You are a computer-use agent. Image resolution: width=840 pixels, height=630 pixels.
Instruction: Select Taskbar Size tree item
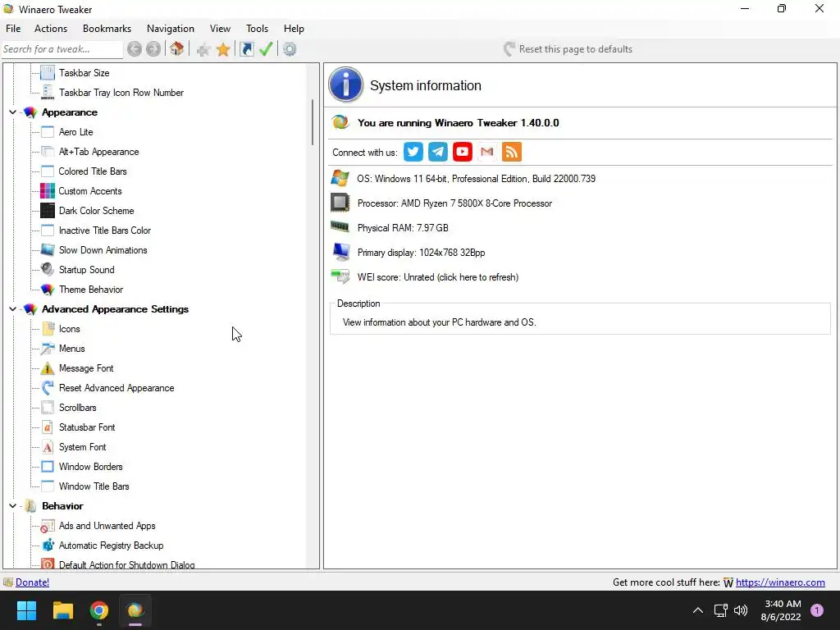pos(84,73)
